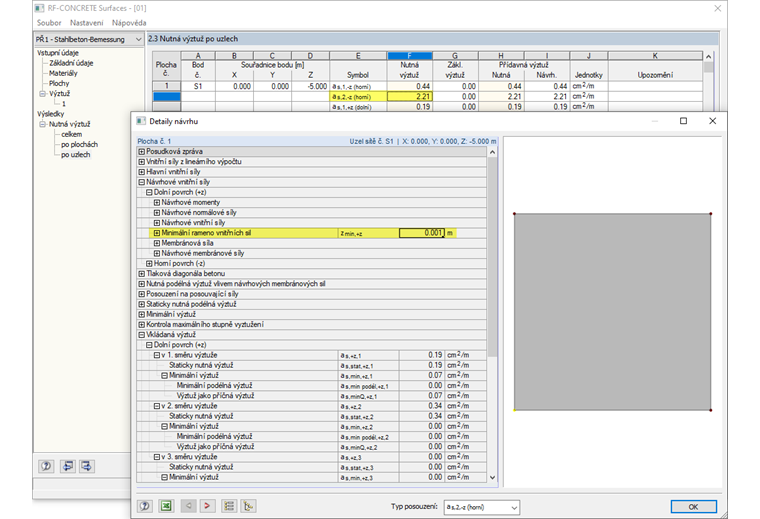Collapse v 3. směru výztuže node
The width and height of the screenshot is (760, 519).
[157, 457]
